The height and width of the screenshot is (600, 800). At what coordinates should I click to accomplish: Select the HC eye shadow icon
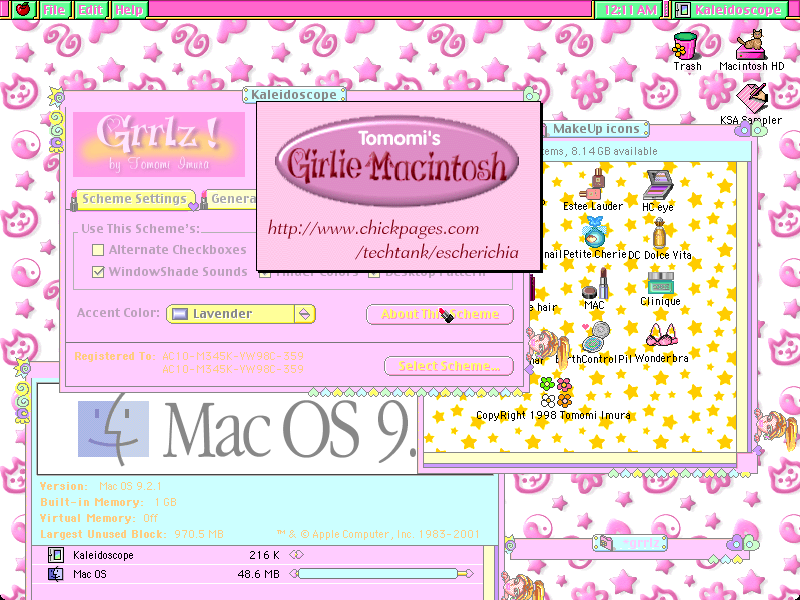pyautogui.click(x=658, y=185)
